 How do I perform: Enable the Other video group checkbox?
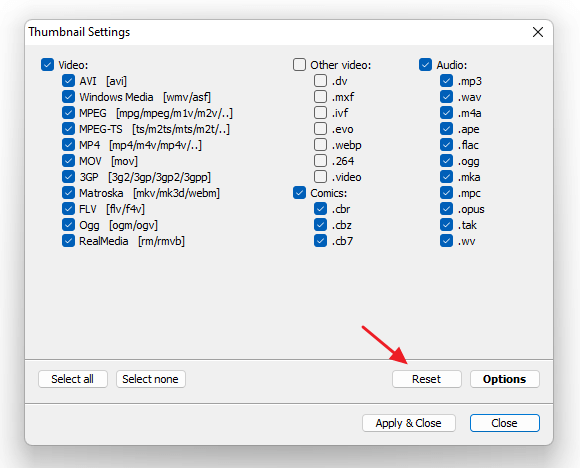[x=299, y=65]
